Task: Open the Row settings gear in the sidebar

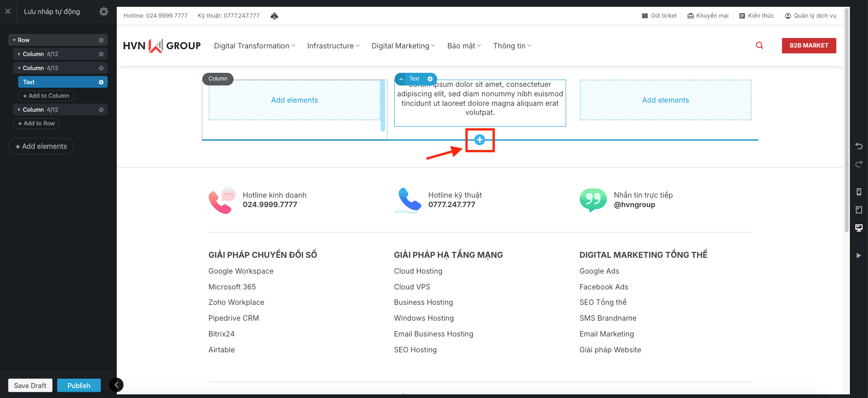Action: [x=101, y=40]
